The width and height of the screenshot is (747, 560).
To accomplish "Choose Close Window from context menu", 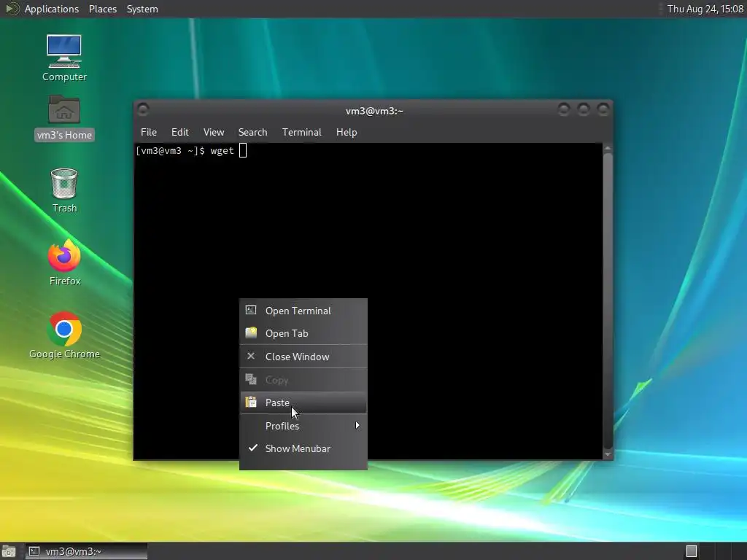I will (303, 356).
